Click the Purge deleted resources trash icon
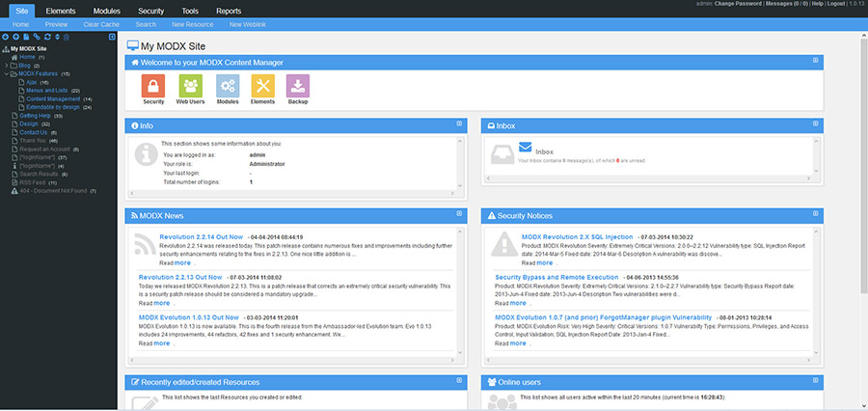This screenshot has height=411, width=868. (x=66, y=37)
